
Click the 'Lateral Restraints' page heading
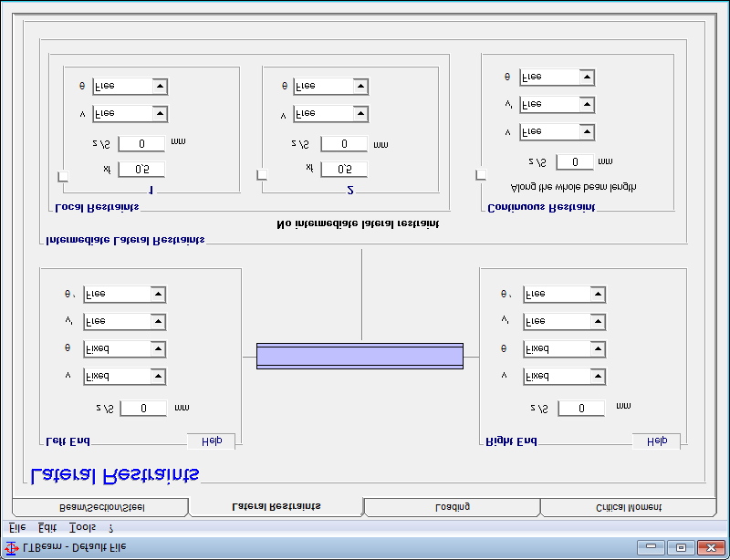click(116, 476)
